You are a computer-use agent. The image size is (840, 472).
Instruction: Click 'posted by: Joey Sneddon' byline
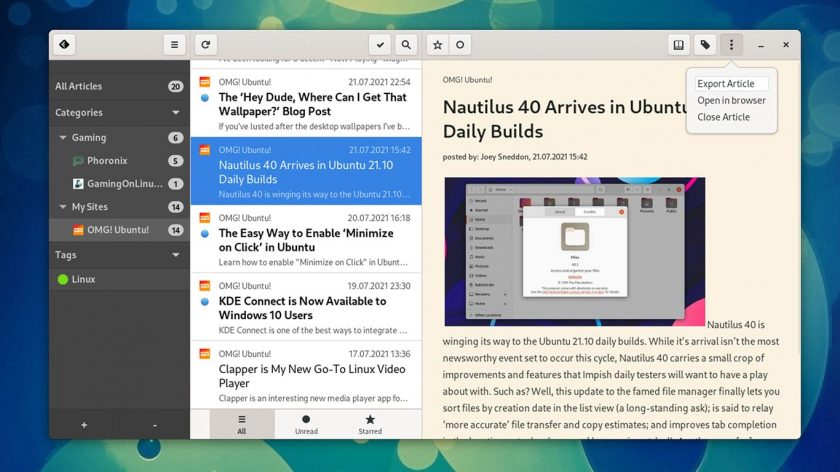tap(515, 157)
